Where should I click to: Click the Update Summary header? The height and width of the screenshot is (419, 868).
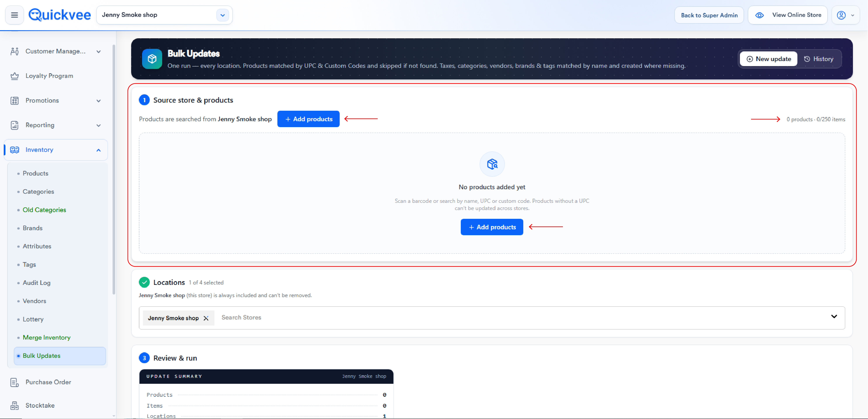pyautogui.click(x=266, y=377)
